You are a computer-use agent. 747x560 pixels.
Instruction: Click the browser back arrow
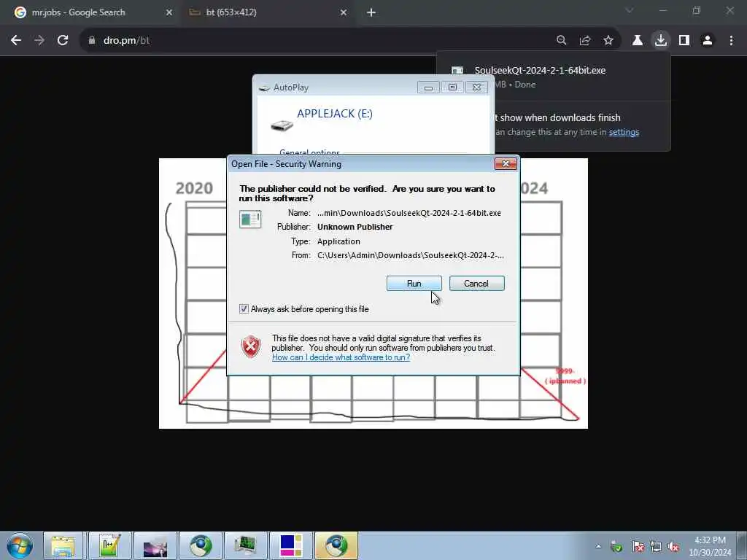(16, 41)
